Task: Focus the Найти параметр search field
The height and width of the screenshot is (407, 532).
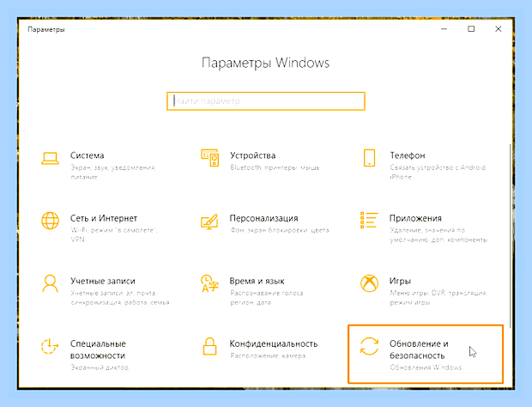Action: click(x=266, y=101)
